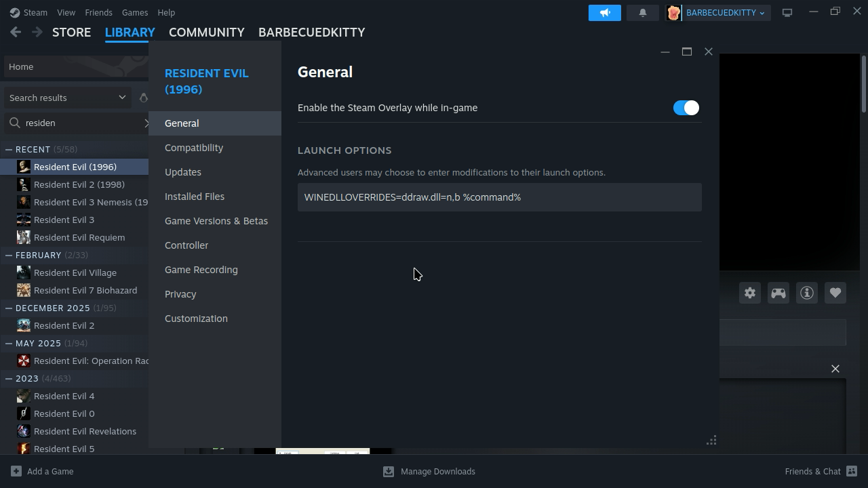Select Resident Evil Village in library
868x488 pixels.
pyautogui.click(x=75, y=272)
